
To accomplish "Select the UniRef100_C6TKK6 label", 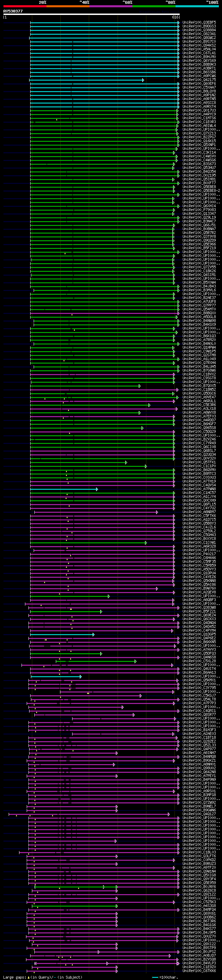I will click(199, 971).
